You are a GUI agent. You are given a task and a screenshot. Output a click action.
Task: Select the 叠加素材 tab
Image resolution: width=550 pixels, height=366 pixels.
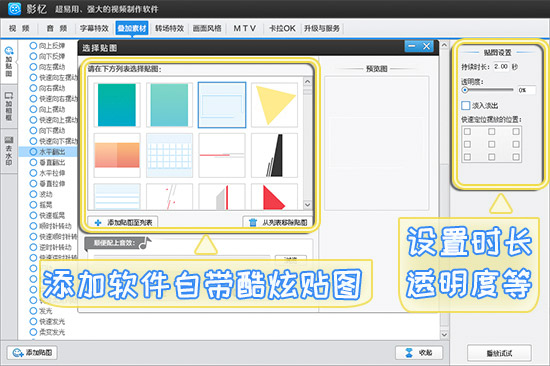[132, 28]
